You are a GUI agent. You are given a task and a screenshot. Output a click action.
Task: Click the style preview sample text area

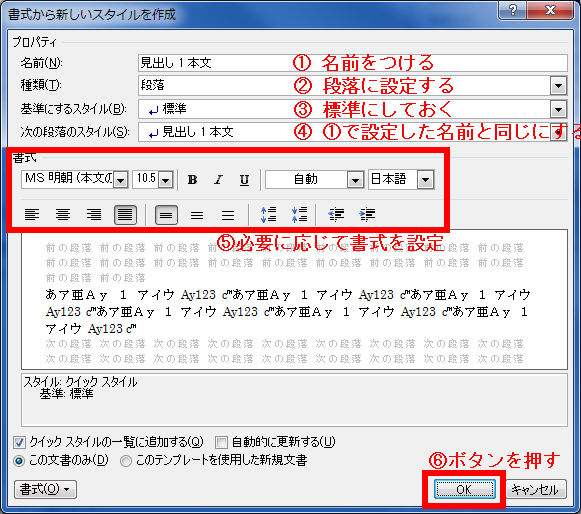point(294,299)
